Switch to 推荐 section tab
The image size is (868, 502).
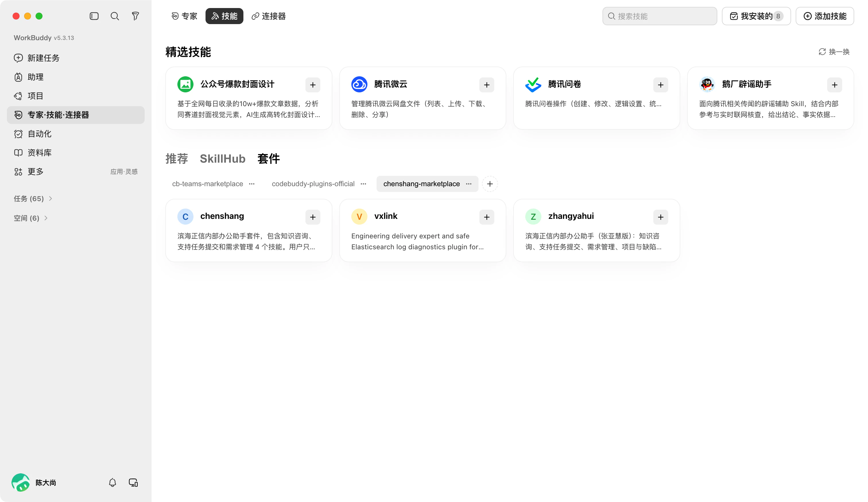coord(177,159)
